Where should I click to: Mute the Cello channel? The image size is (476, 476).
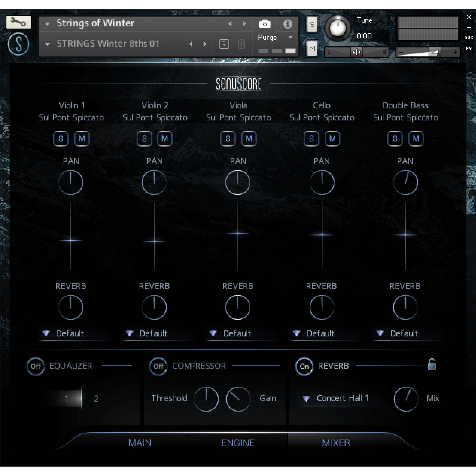click(332, 138)
